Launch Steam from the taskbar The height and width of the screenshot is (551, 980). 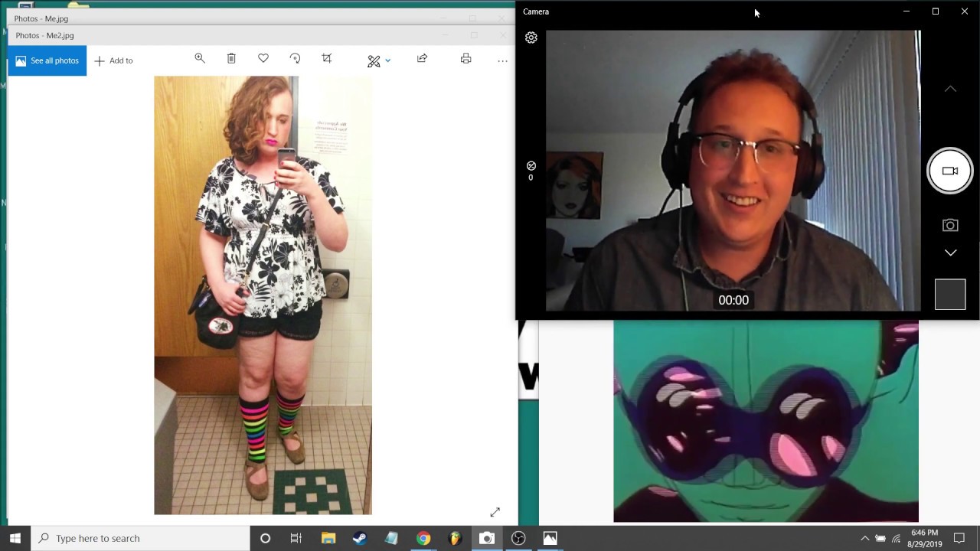point(360,538)
